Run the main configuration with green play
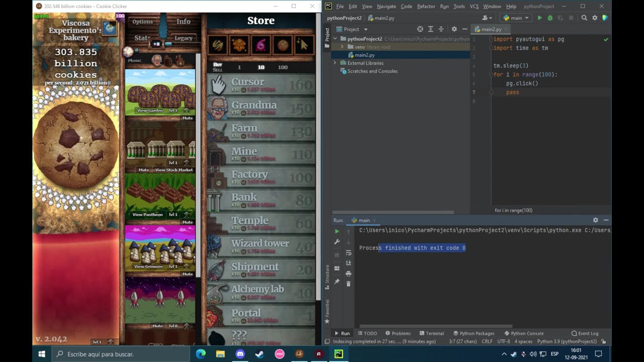Viewport: 644px width, 362px height. click(x=540, y=18)
